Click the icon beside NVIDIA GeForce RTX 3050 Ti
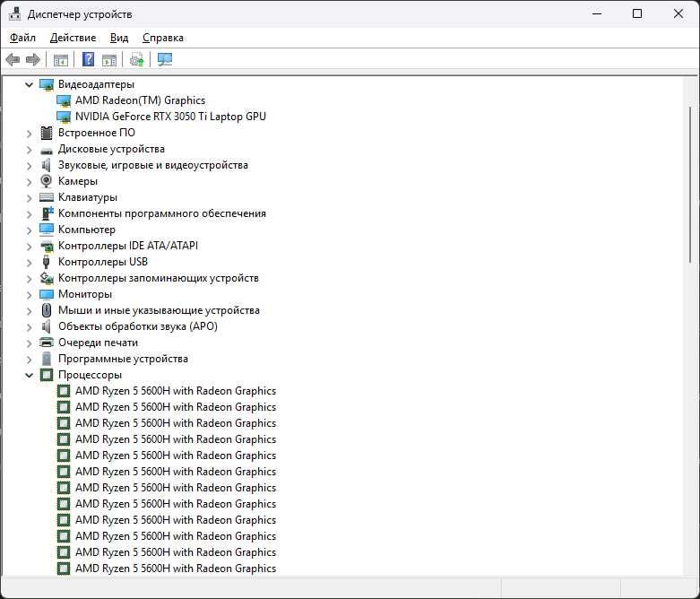Screen dimensions: 700x599 [x=64, y=117]
